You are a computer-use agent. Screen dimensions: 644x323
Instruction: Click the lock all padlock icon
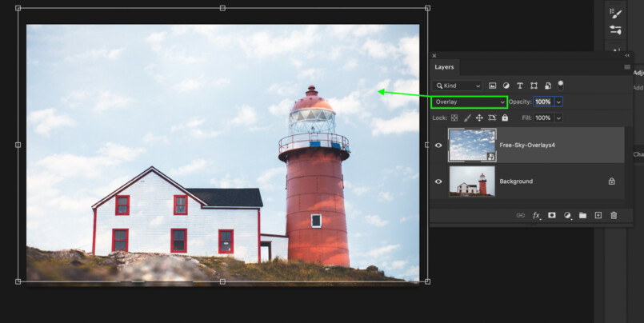[x=506, y=118]
